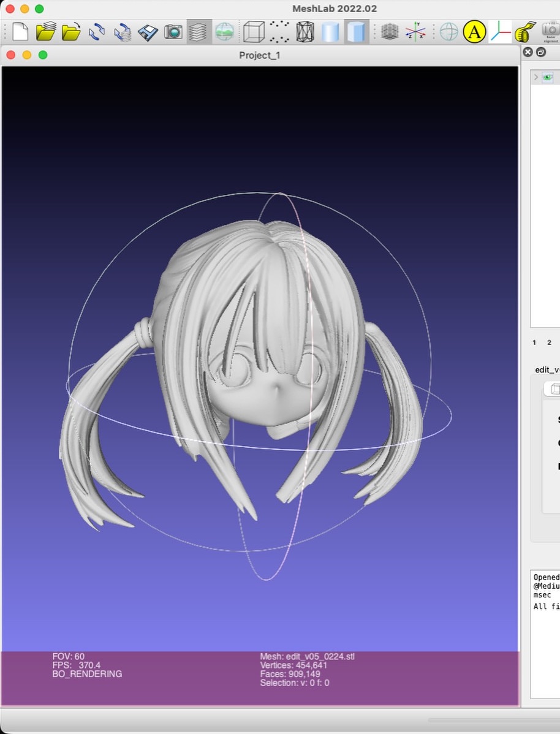Open the bounding box render tab
This screenshot has height=734, width=560.
(x=554, y=388)
